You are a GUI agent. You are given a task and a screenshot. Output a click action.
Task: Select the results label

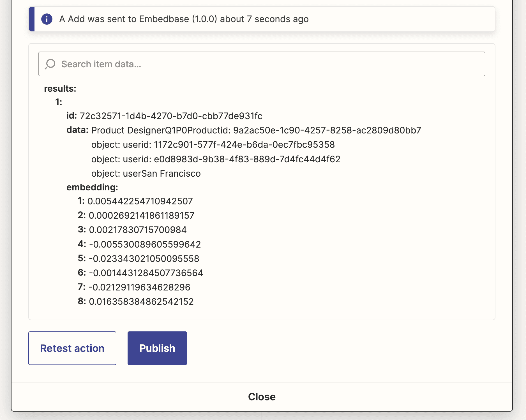tap(60, 89)
